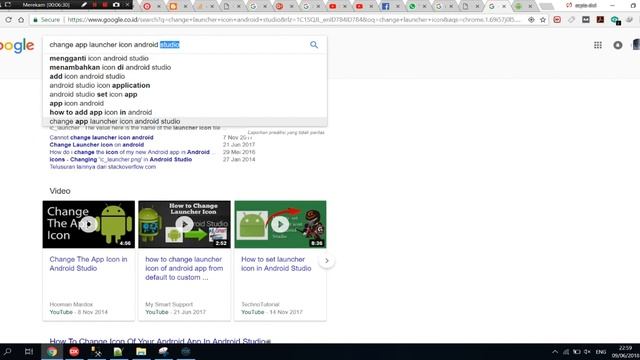This screenshot has width=640, height=360.
Task: Click the Google logo
Action: click(17, 46)
